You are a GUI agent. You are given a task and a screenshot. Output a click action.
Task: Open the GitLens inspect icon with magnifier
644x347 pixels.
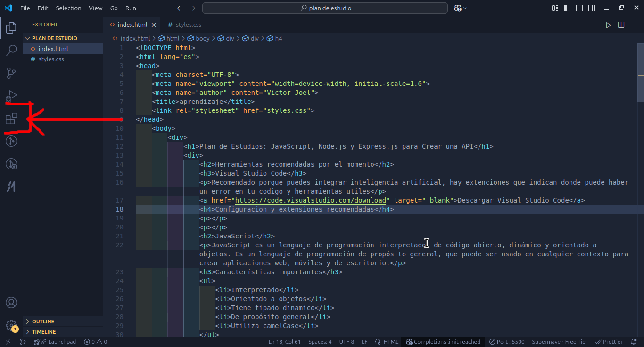pyautogui.click(x=11, y=164)
